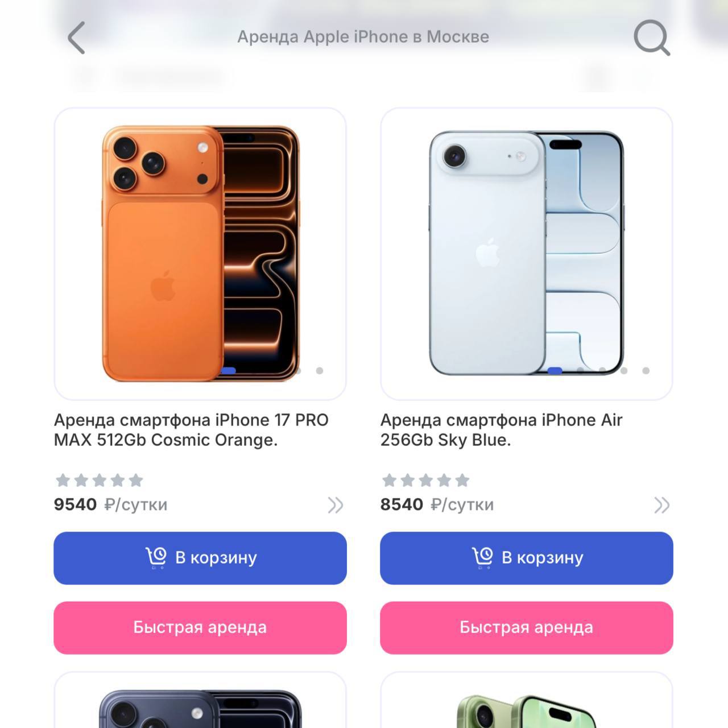Image resolution: width=728 pixels, height=728 pixels.
Task: Tap the back arrow icon
Action: pyautogui.click(x=76, y=38)
